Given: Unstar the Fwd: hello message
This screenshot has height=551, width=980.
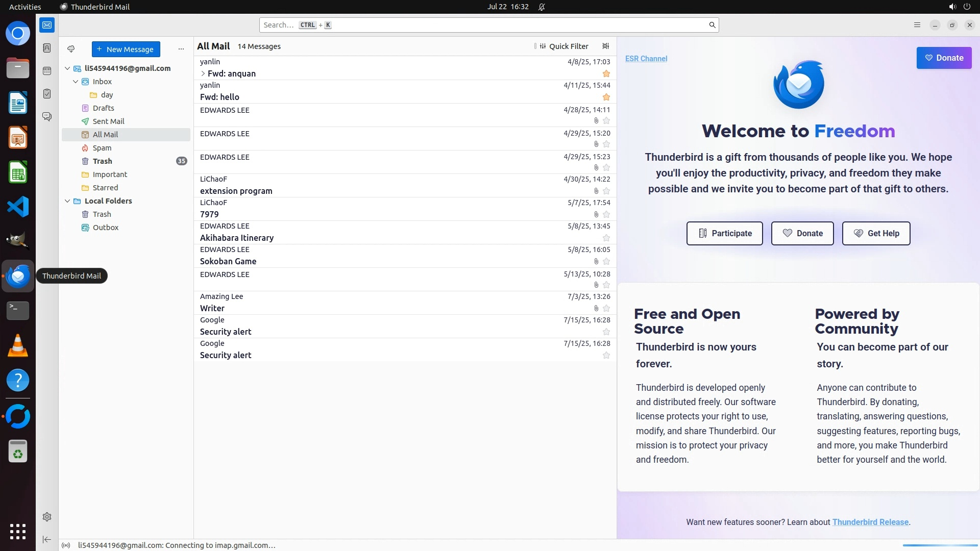Looking at the screenshot, I should [606, 97].
